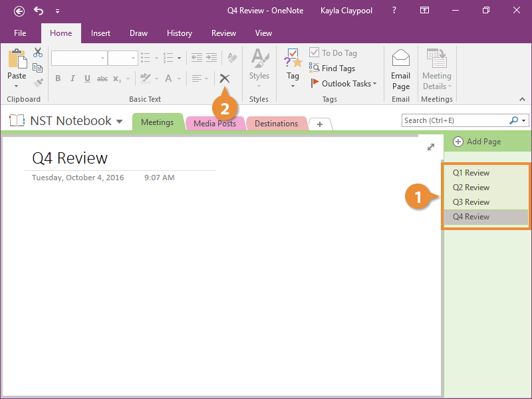Open the Media Posts section tab
The width and height of the screenshot is (532, 399).
[215, 124]
